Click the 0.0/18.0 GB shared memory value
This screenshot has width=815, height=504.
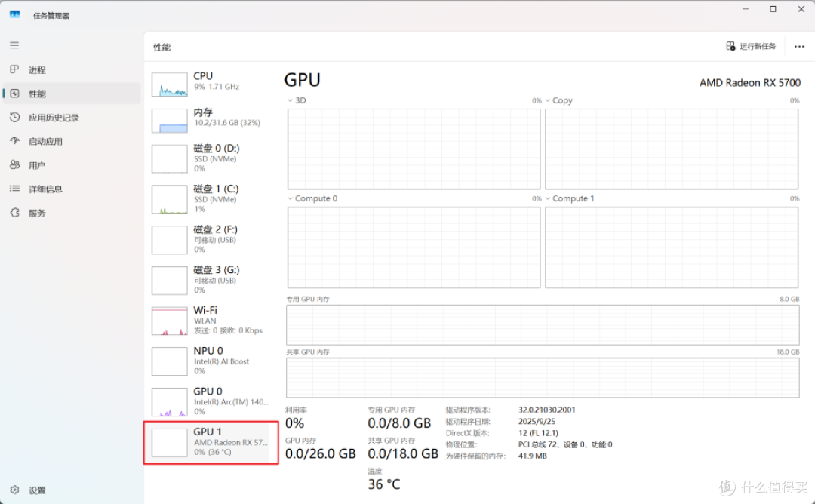[x=403, y=453]
